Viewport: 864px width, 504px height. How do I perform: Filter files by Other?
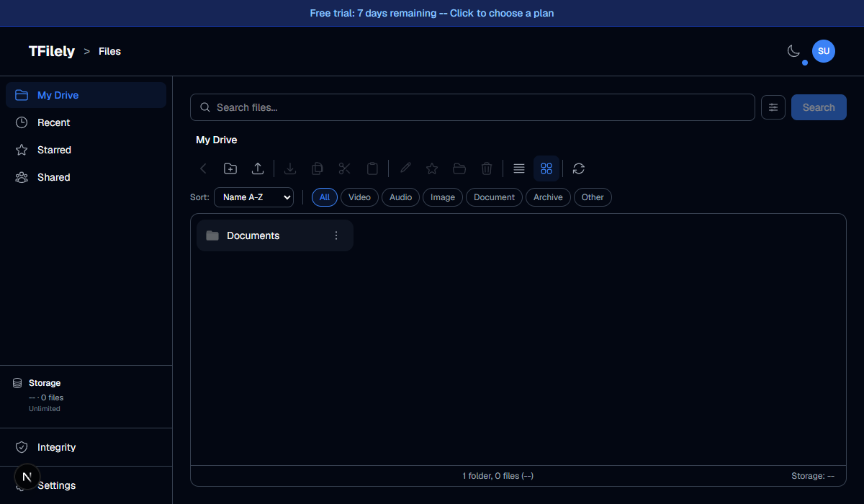(593, 197)
